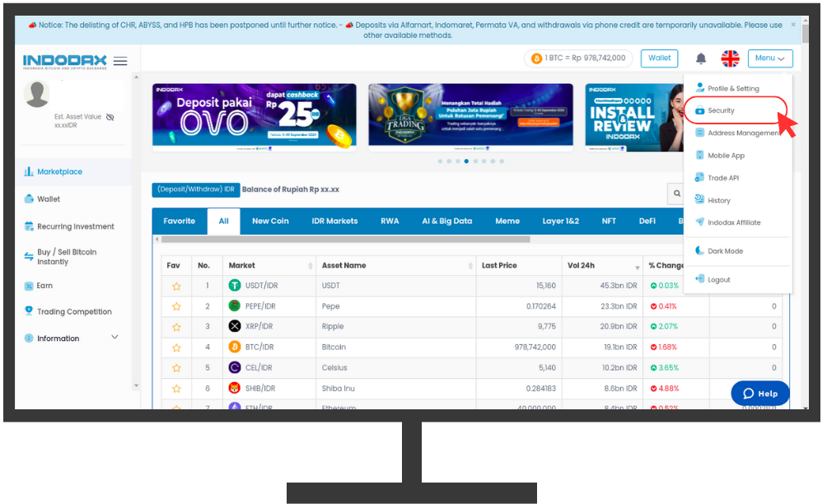This screenshot has height=504, width=827.
Task: Click the scroll-left arrow under the tabs
Action: point(157,240)
